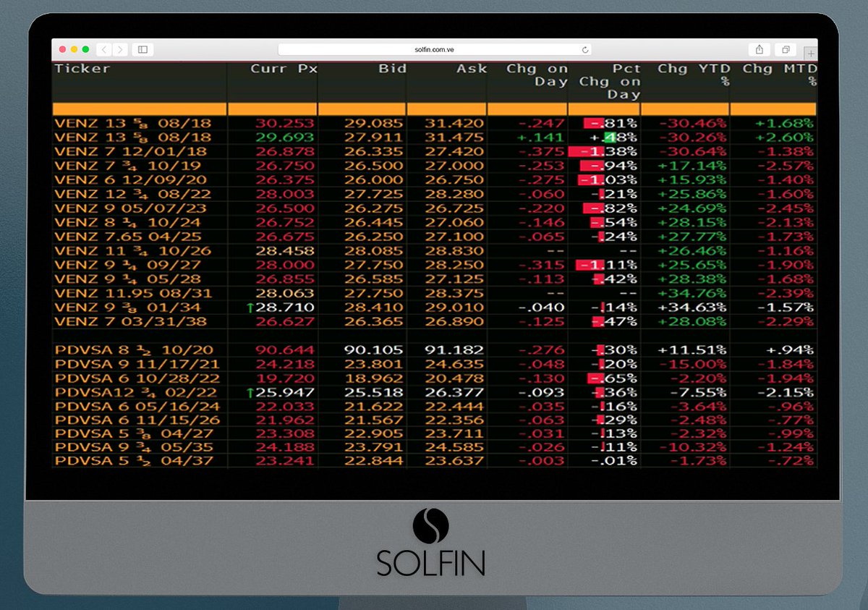
Task: Click ask value 31.475
Action: 454,137
